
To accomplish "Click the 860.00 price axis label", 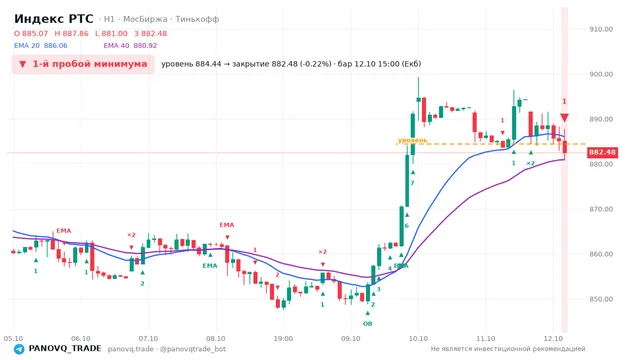I will tap(601, 254).
